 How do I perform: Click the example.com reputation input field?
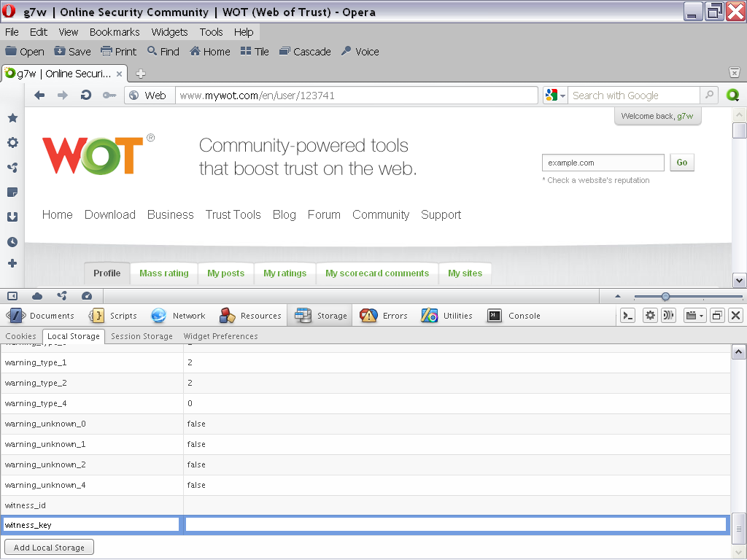click(603, 163)
